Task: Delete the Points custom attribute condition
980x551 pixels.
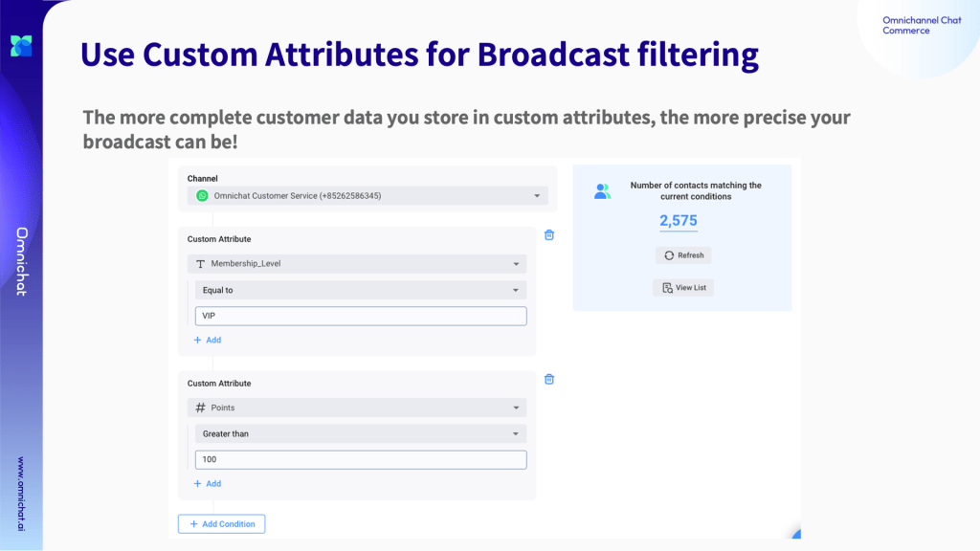Action: pyautogui.click(x=549, y=379)
